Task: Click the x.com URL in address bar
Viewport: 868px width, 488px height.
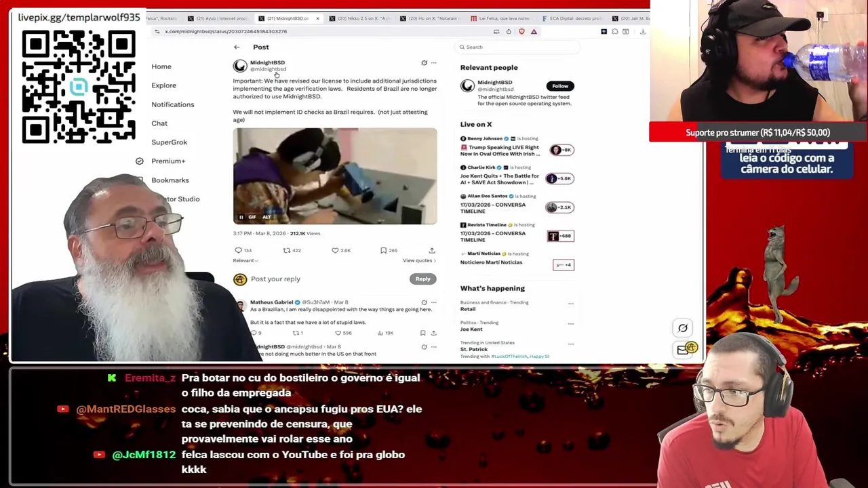Action: point(226,32)
